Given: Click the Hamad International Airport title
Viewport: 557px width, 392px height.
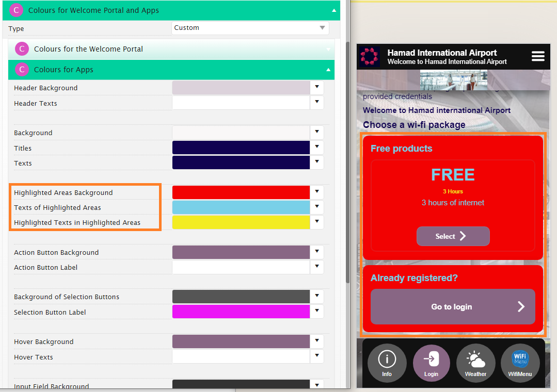Looking at the screenshot, I should pyautogui.click(x=442, y=53).
